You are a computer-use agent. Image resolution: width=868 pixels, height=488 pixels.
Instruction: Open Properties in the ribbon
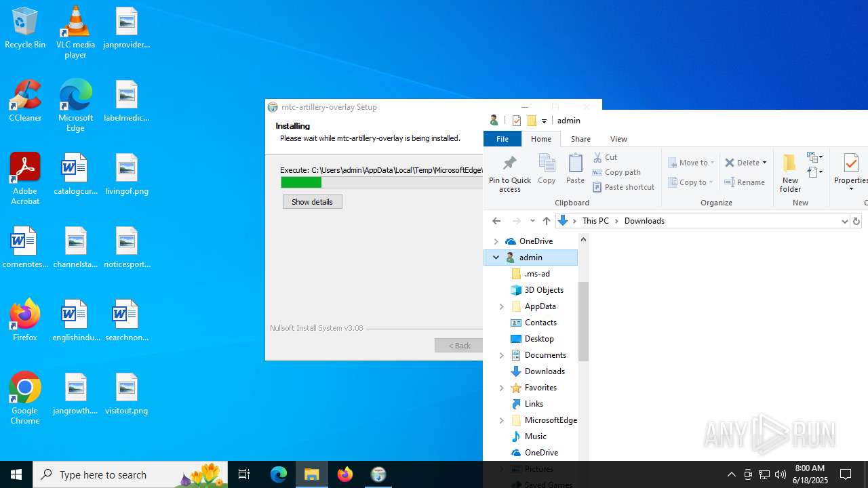tap(851, 174)
